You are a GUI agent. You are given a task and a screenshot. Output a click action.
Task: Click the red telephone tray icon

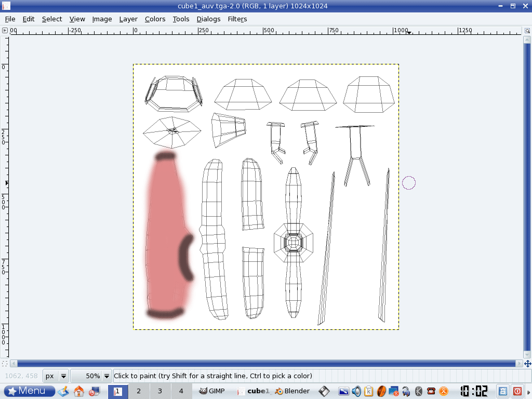click(x=431, y=391)
